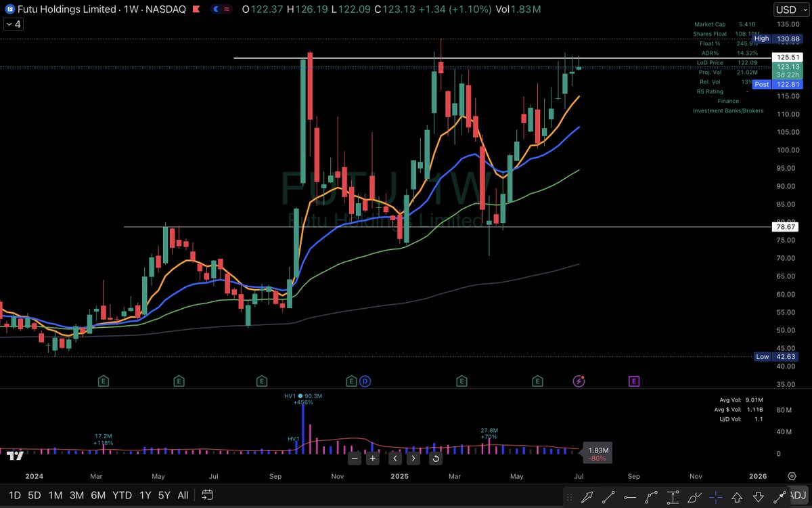Click the chart right arrow button
Image resolution: width=812 pixels, height=508 pixels.
413,459
